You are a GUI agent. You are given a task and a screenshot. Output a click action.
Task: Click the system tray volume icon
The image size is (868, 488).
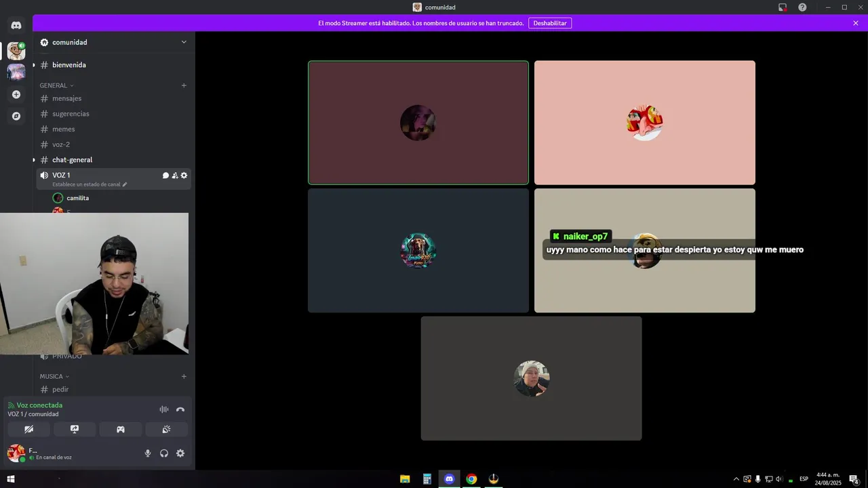779,479
